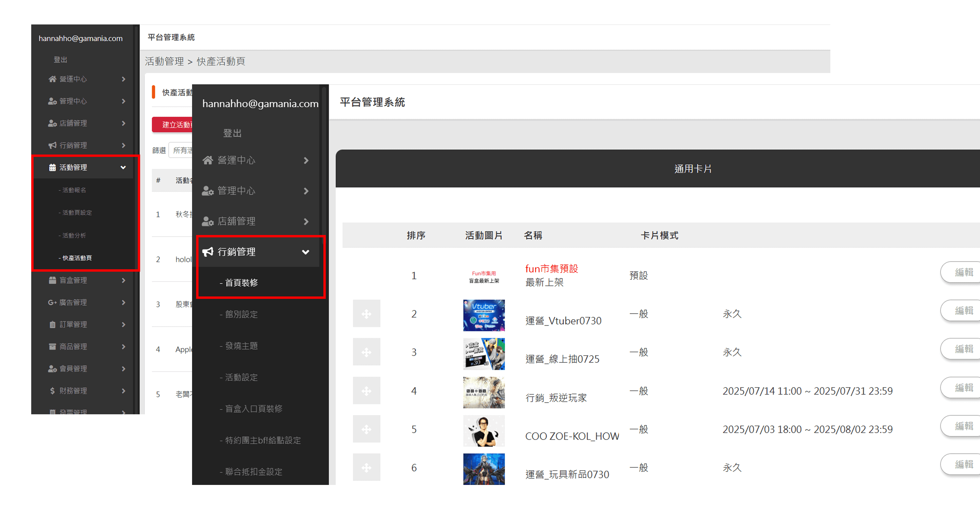Click 登出 under the front email
Viewport: 980px width, 507px height.
coord(232,133)
